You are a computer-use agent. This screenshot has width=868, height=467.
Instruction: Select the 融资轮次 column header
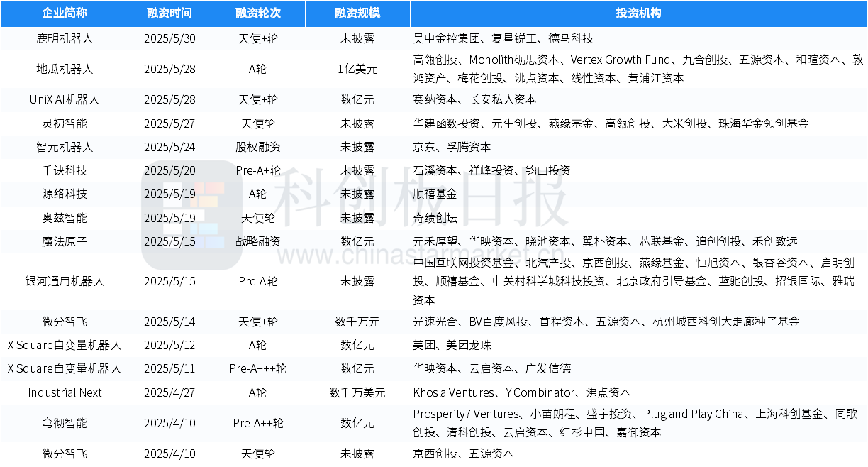pos(257,13)
